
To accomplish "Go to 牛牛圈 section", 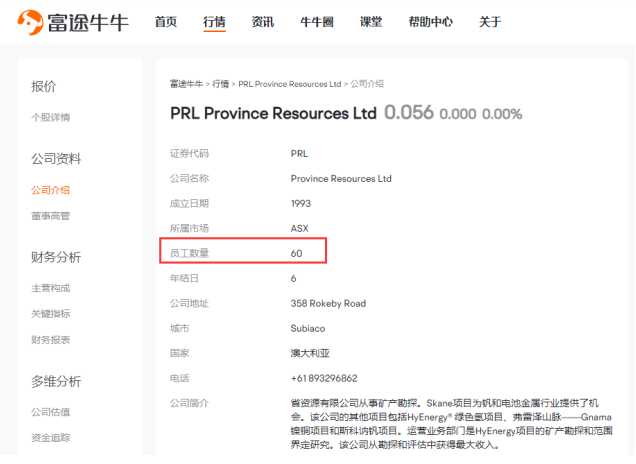I will point(317,21).
